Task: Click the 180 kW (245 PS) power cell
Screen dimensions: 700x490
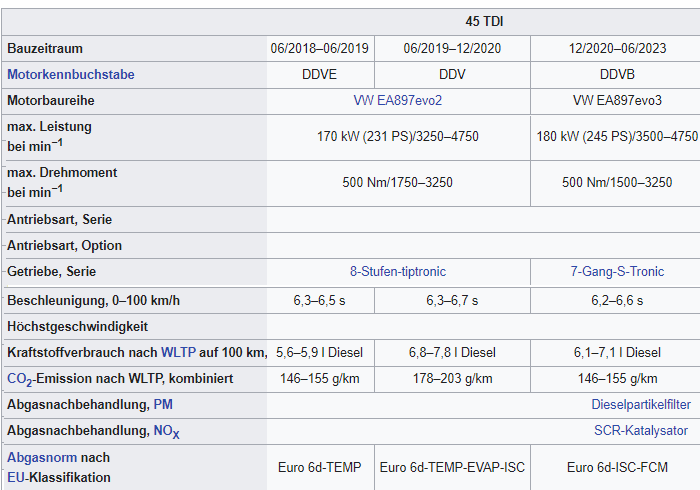Action: pyautogui.click(x=617, y=137)
